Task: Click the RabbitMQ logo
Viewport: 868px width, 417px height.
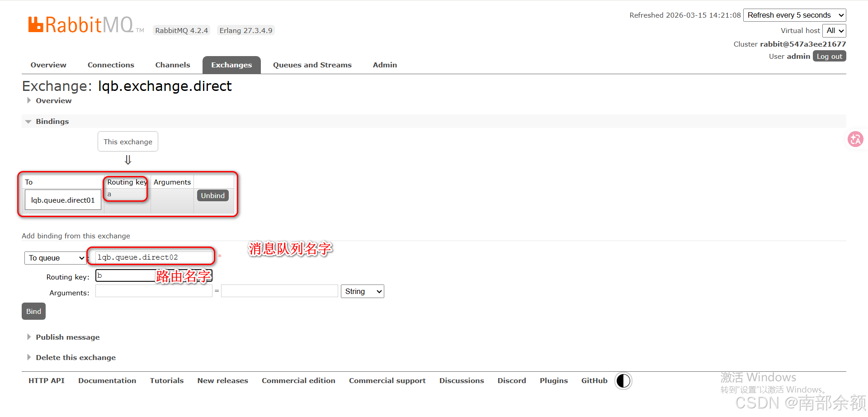Action: (86, 25)
